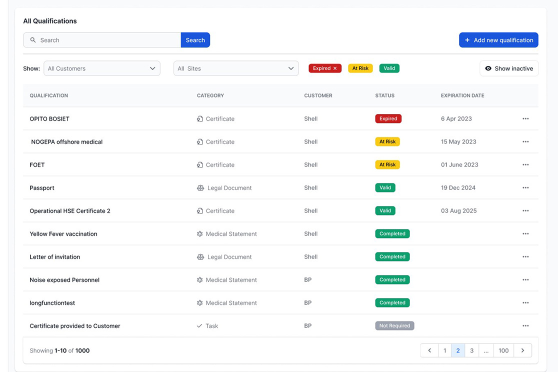Go to previous page arrow
This screenshot has width=558, height=372.
coord(430,350)
